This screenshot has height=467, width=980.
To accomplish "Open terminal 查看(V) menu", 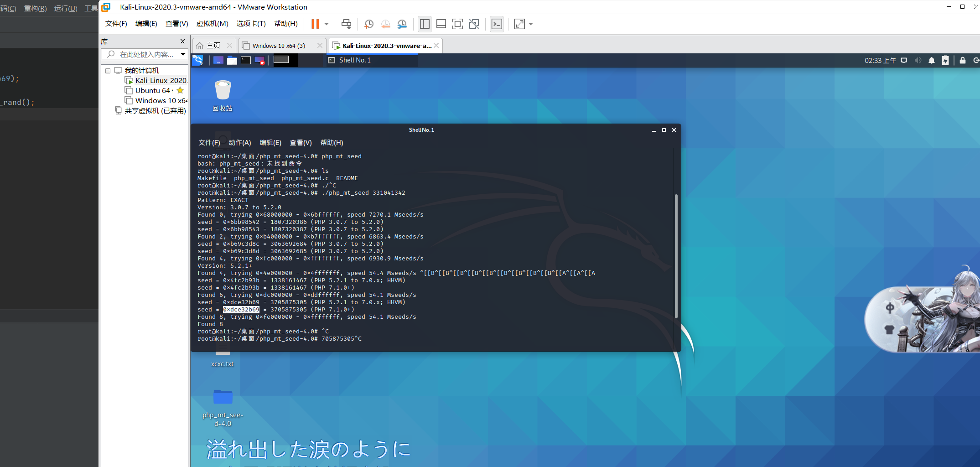I will click(x=301, y=143).
